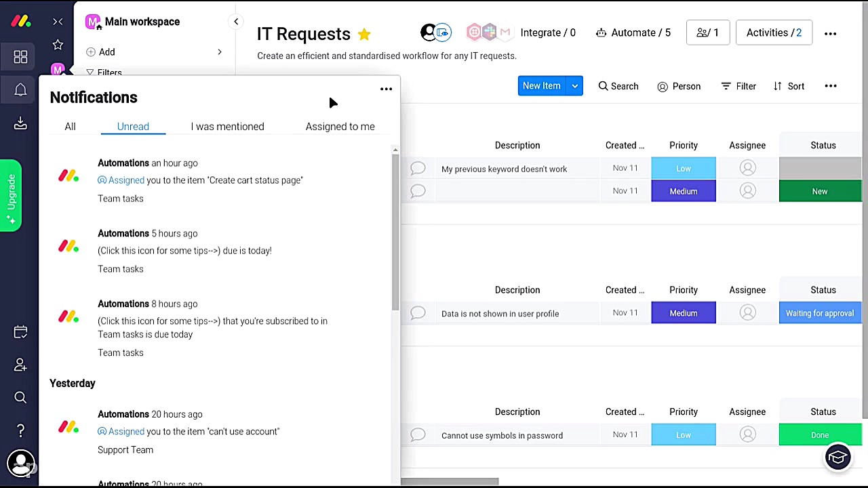Click the sidebar search magnifier icon
The image size is (868, 488).
click(20, 398)
